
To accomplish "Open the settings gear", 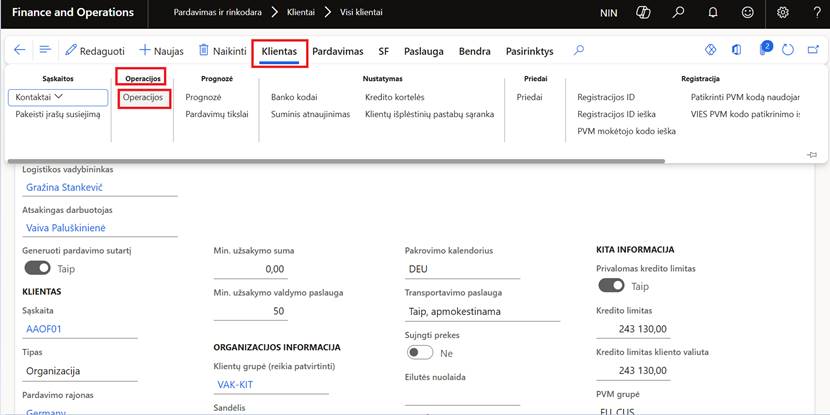I will [x=782, y=13].
